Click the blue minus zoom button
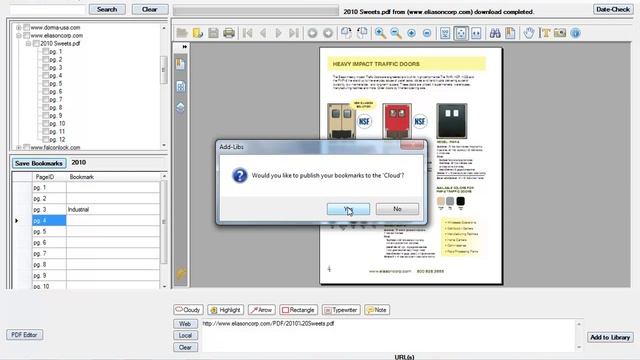The width and height of the screenshot is (640, 360). click(427, 33)
